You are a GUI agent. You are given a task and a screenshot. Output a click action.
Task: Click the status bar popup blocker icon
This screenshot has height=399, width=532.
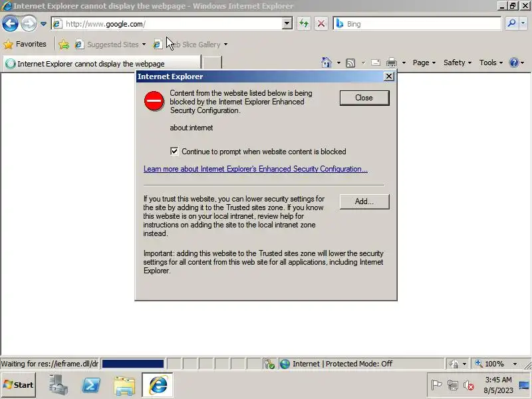(x=269, y=364)
